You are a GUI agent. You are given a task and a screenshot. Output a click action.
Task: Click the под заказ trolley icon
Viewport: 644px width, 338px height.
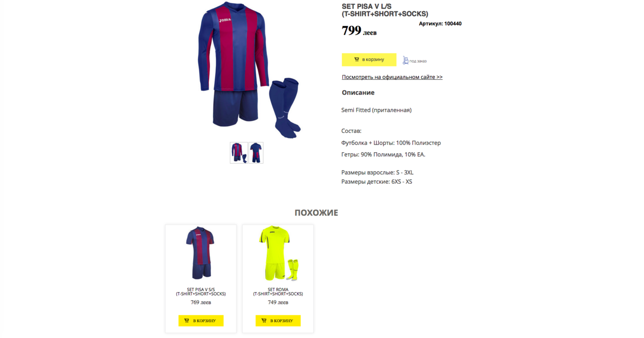(406, 60)
